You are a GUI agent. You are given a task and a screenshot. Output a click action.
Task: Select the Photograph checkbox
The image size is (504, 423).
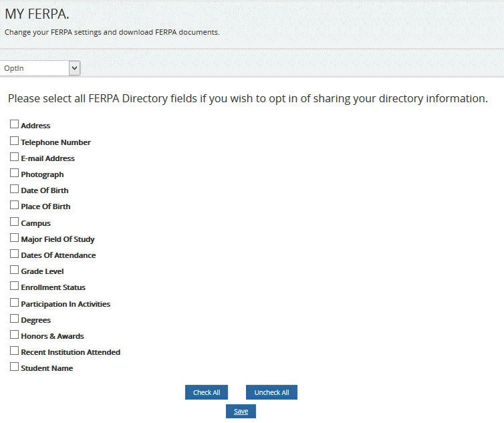[x=14, y=173]
